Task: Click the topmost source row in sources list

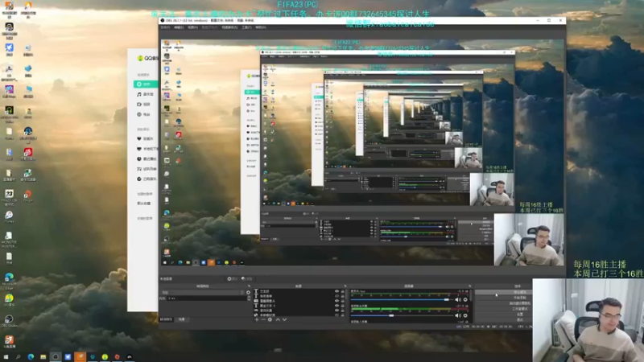Action: pyautogui.click(x=298, y=291)
